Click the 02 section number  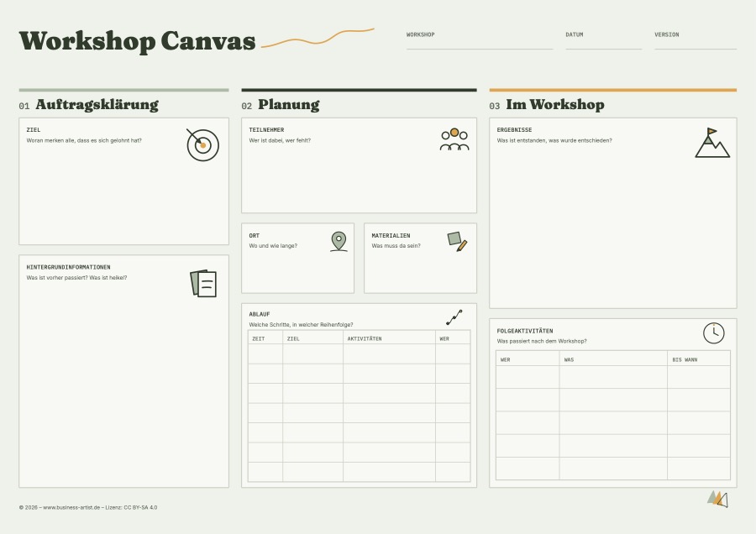point(247,106)
